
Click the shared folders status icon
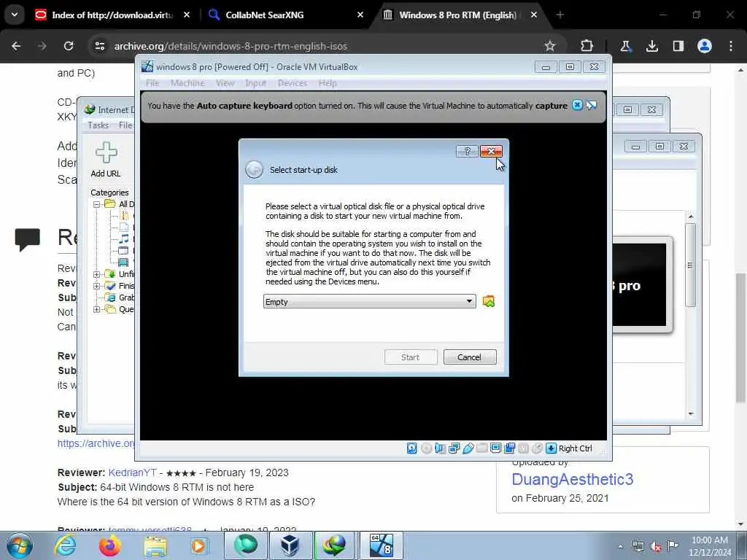[x=481, y=448]
